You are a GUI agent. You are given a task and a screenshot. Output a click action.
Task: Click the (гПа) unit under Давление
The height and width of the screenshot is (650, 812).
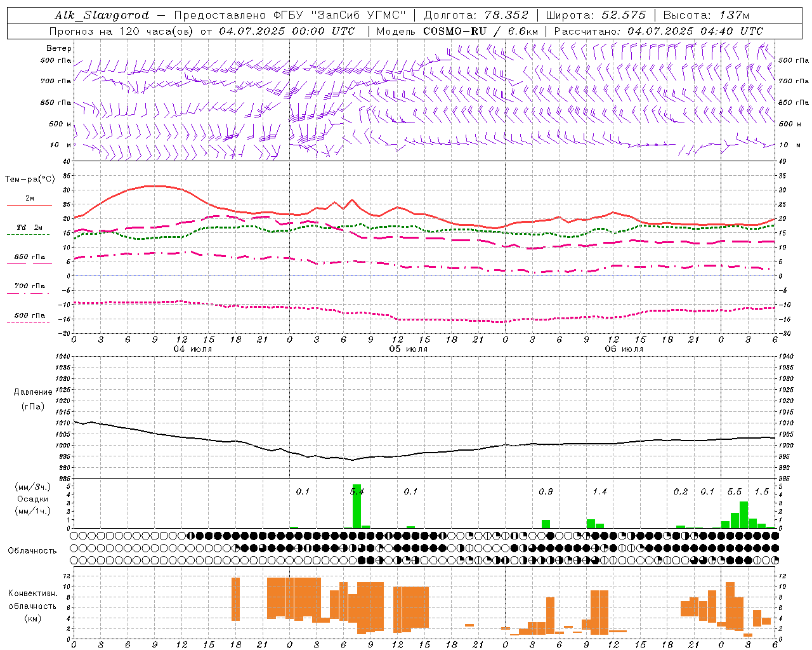click(x=32, y=406)
